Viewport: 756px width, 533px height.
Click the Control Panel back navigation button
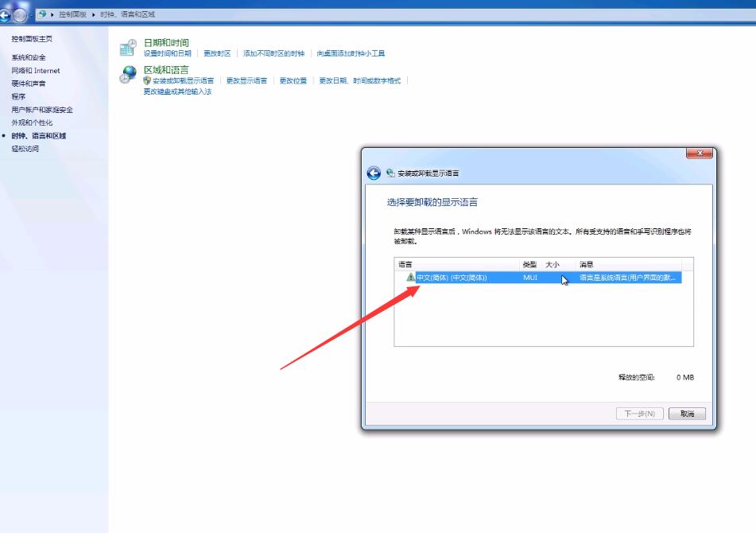[x=4, y=15]
